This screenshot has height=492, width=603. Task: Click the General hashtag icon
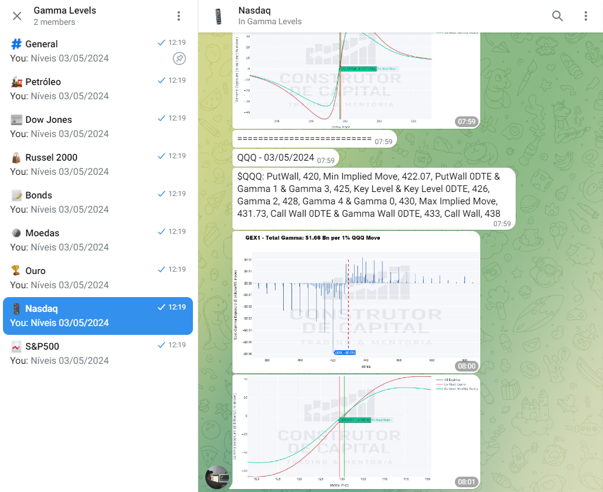[x=16, y=44]
